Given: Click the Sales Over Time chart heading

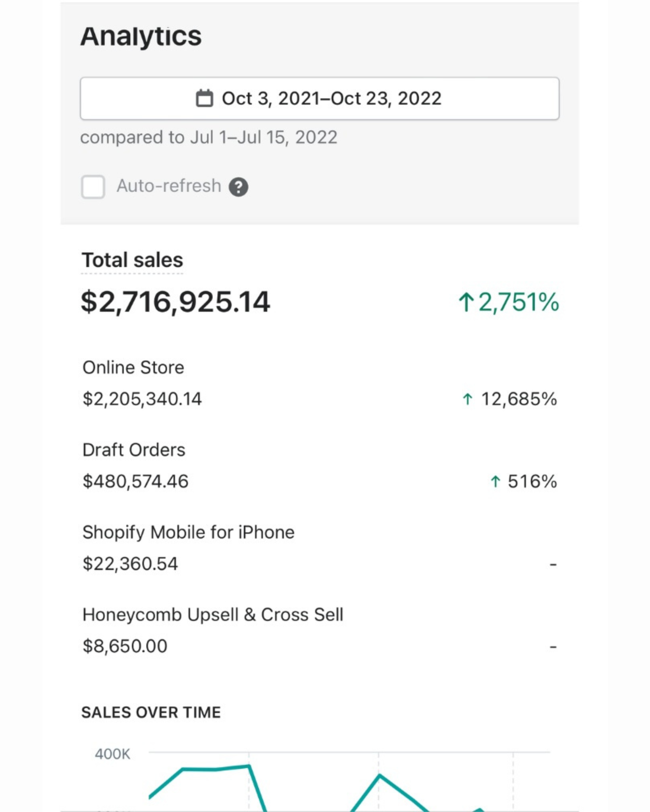Looking at the screenshot, I should 151,712.
